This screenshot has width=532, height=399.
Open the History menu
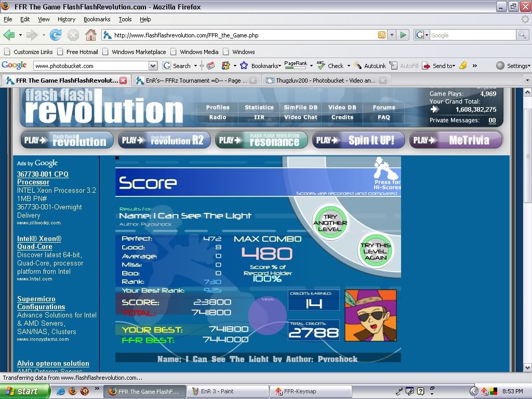point(66,19)
